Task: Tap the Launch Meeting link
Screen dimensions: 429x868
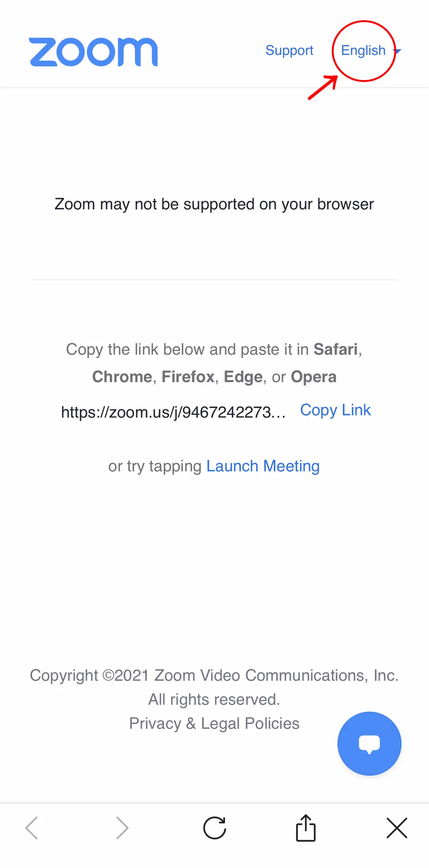Action: (x=263, y=466)
